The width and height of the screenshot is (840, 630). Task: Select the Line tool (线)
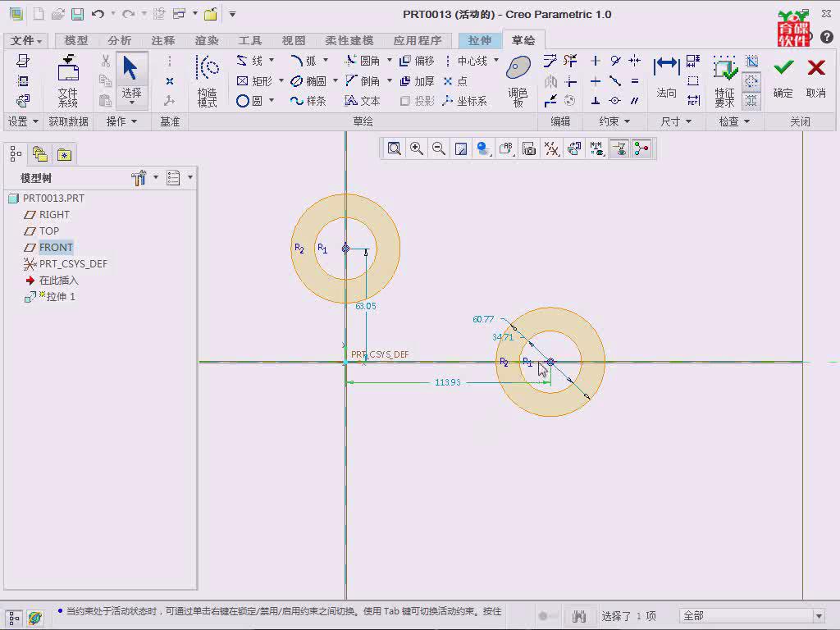[x=250, y=61]
